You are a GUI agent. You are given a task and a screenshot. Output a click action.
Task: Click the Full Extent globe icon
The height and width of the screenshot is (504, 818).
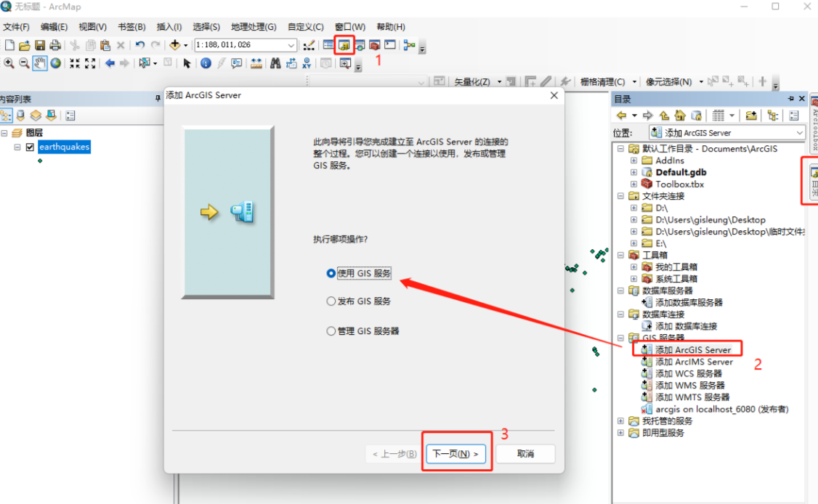coord(55,63)
